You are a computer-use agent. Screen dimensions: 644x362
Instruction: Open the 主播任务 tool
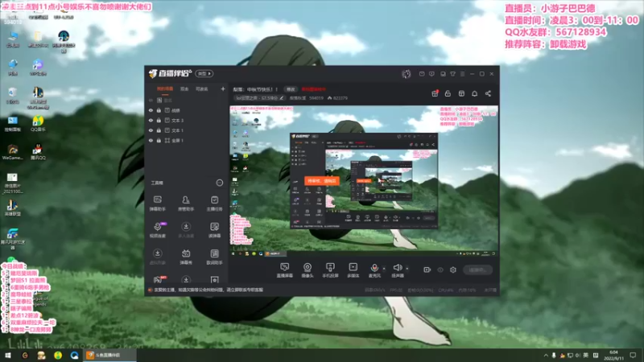(214, 204)
